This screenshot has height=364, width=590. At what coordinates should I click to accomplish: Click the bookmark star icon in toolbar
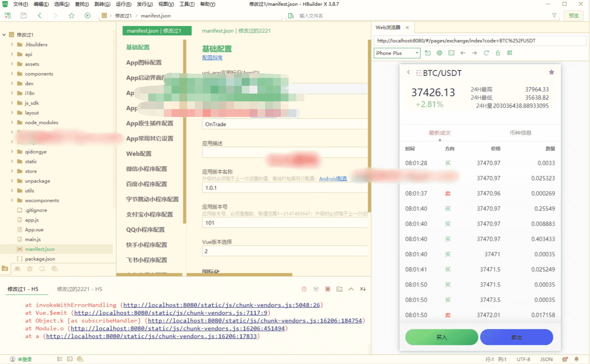tap(71, 16)
